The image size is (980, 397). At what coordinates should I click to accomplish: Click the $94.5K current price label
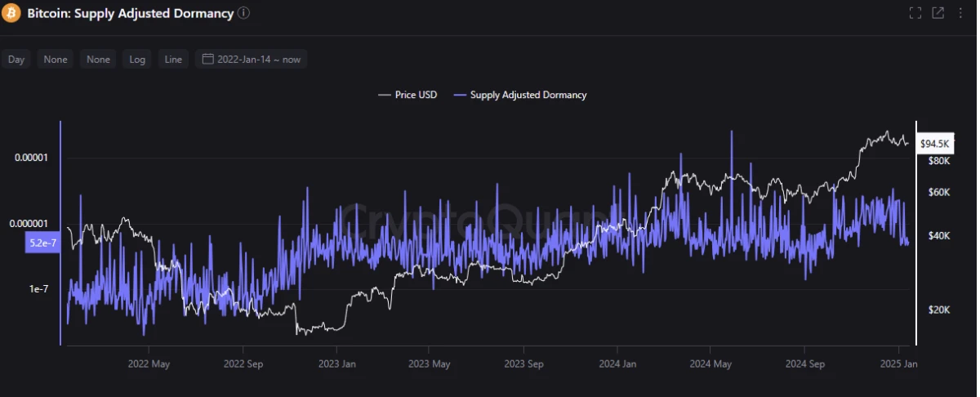(x=934, y=144)
